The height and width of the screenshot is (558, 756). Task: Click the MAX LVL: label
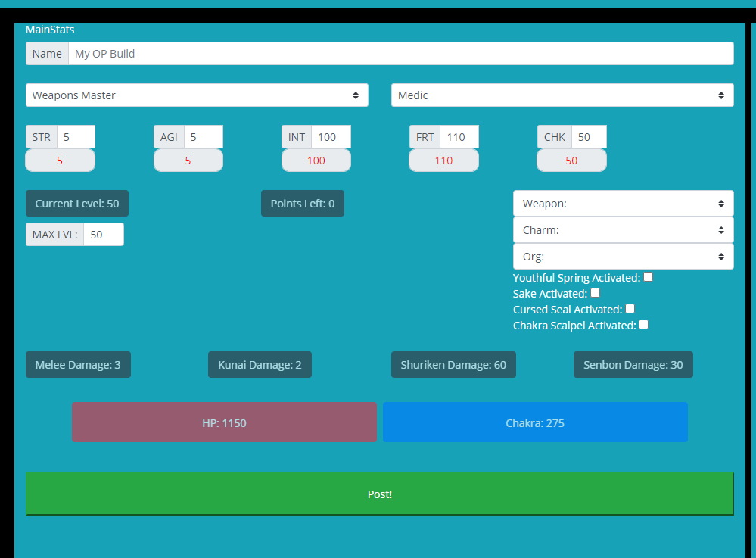(54, 235)
